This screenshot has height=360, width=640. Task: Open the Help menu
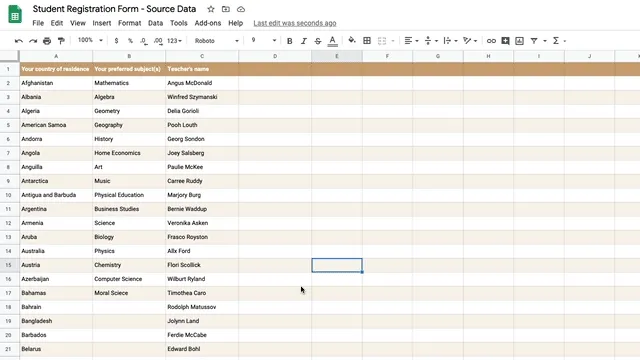tap(236, 23)
